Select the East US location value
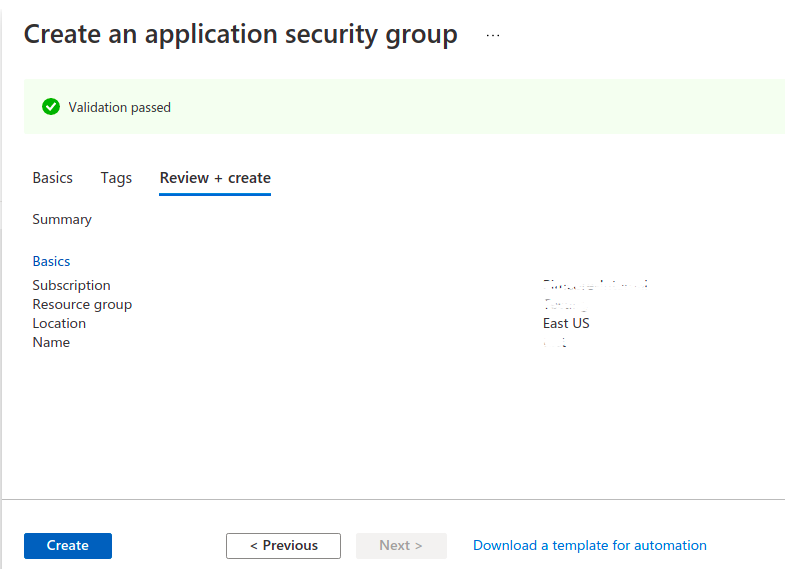This screenshot has width=785, height=569. pyautogui.click(x=566, y=323)
